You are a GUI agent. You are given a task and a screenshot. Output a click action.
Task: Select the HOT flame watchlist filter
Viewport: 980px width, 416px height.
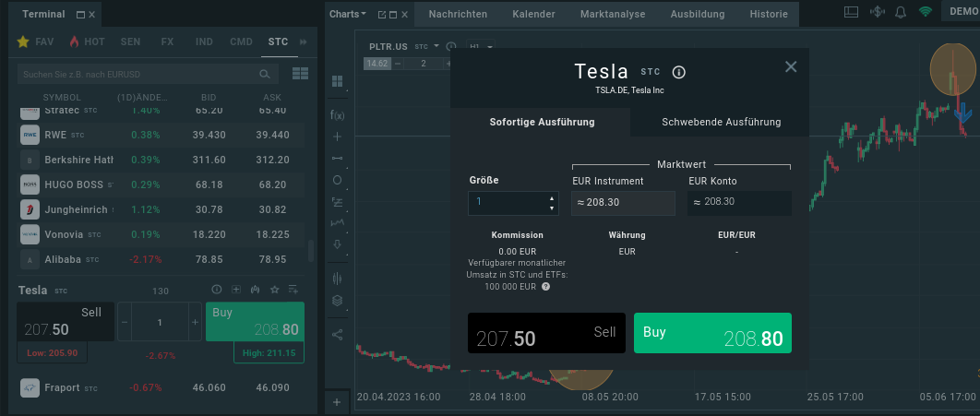pyautogui.click(x=88, y=42)
